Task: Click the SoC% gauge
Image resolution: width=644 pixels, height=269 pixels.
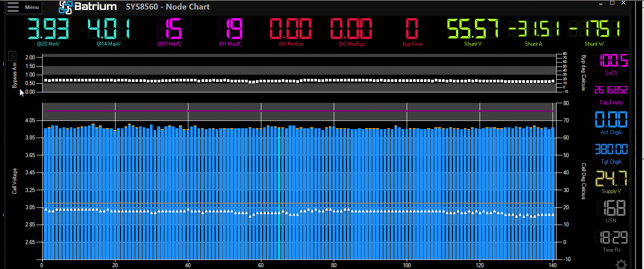Action: click(611, 61)
